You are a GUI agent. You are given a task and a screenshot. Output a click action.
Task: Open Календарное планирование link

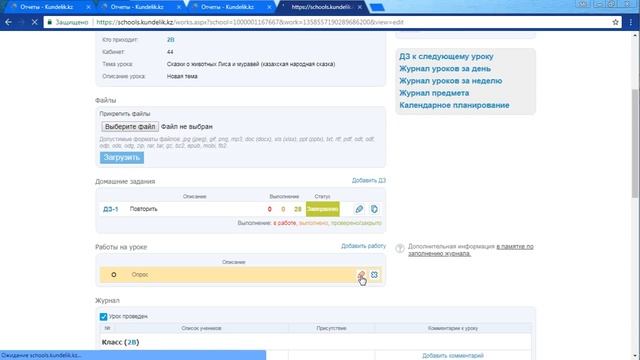pos(454,105)
